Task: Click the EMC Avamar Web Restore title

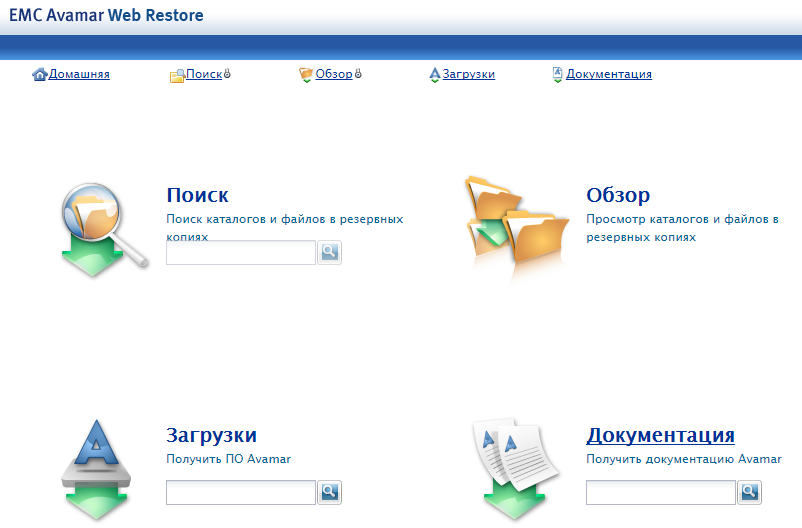Action: click(x=106, y=15)
